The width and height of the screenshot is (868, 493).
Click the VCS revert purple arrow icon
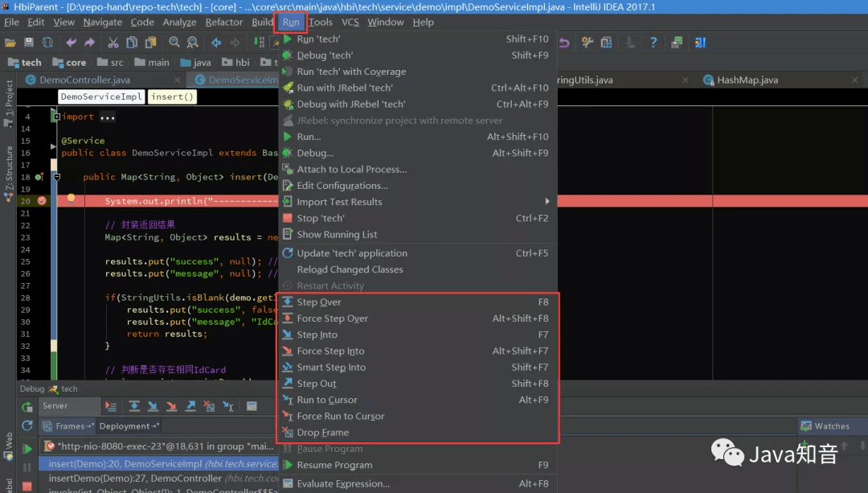564,43
